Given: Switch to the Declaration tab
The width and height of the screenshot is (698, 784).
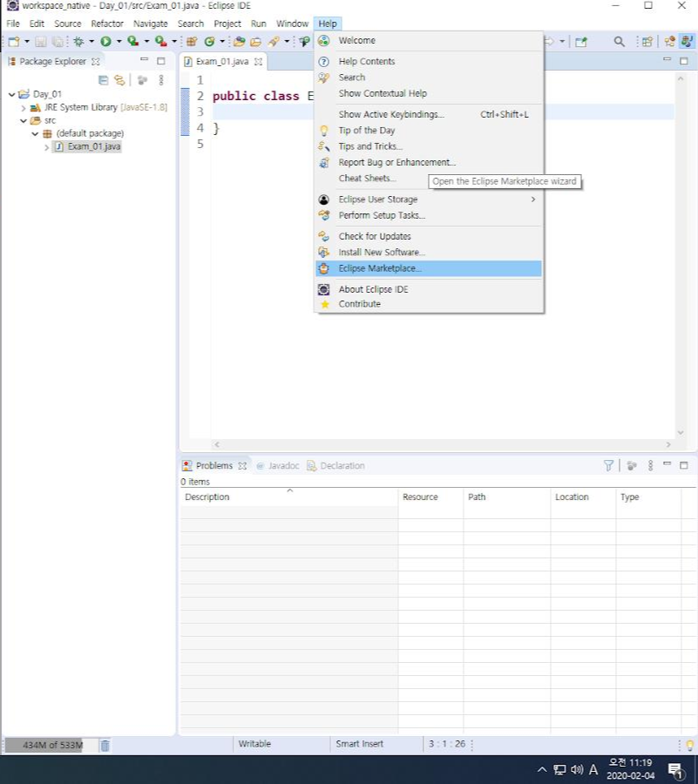Looking at the screenshot, I should tap(336, 465).
